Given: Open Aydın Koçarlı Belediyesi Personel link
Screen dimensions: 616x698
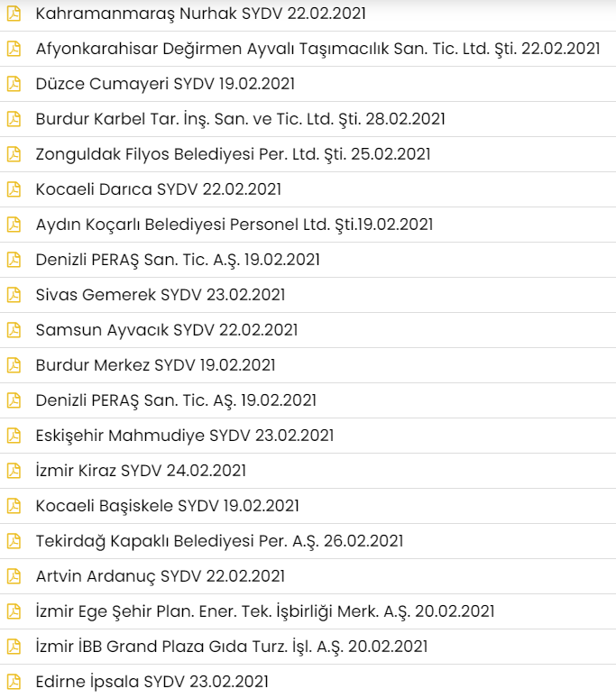Looking at the screenshot, I should tap(234, 225).
